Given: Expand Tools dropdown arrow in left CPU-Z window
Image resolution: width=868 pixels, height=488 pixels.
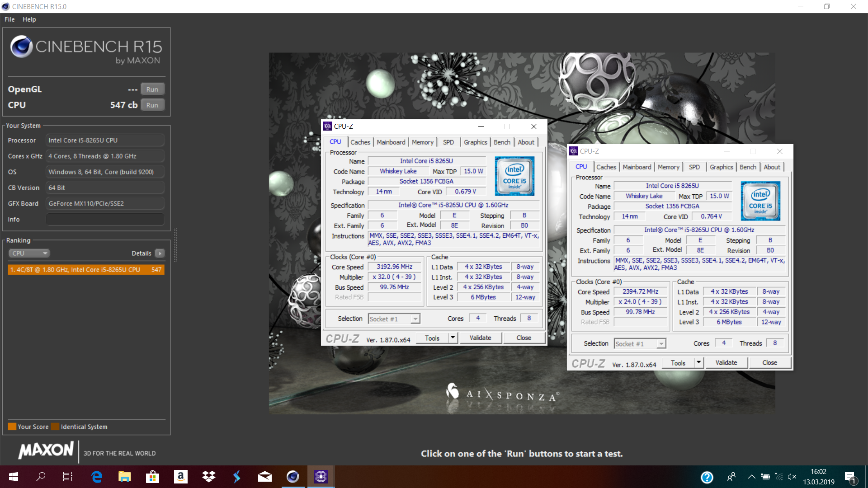Looking at the screenshot, I should click(453, 338).
